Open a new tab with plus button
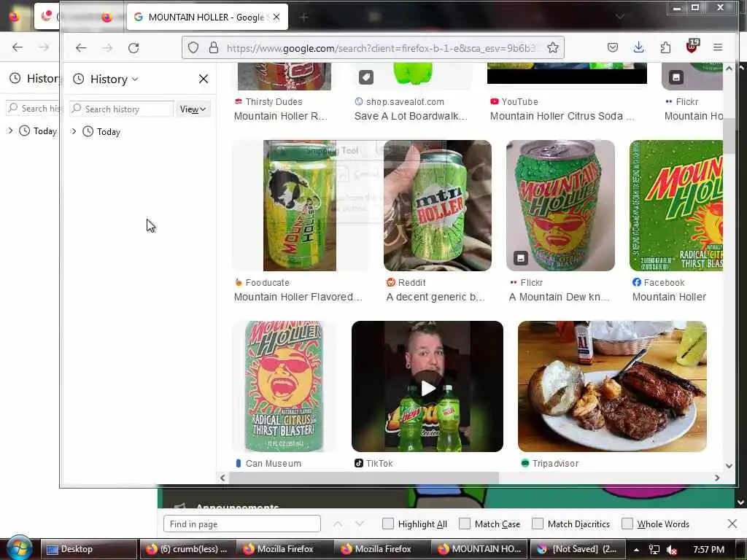Image resolution: width=747 pixels, height=560 pixels. [304, 17]
